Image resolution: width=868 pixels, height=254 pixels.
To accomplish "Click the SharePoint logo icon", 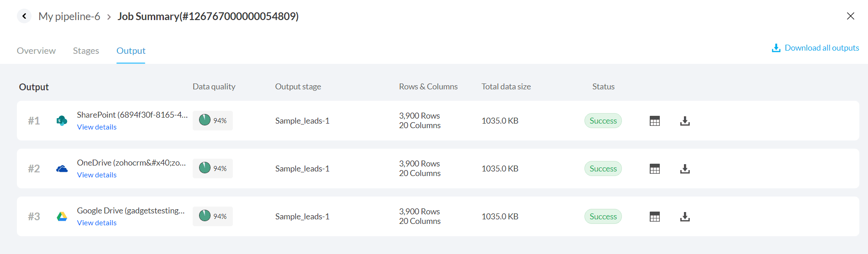I will pyautogui.click(x=62, y=121).
